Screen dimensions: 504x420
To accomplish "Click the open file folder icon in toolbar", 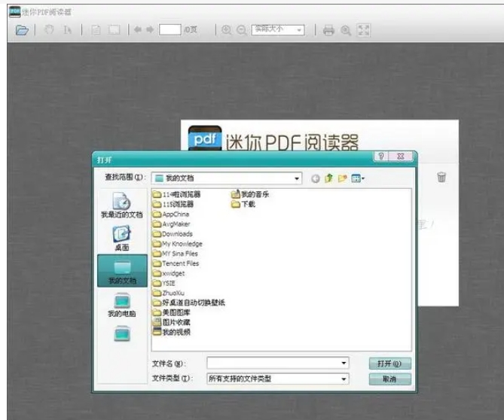I will pos(22,30).
